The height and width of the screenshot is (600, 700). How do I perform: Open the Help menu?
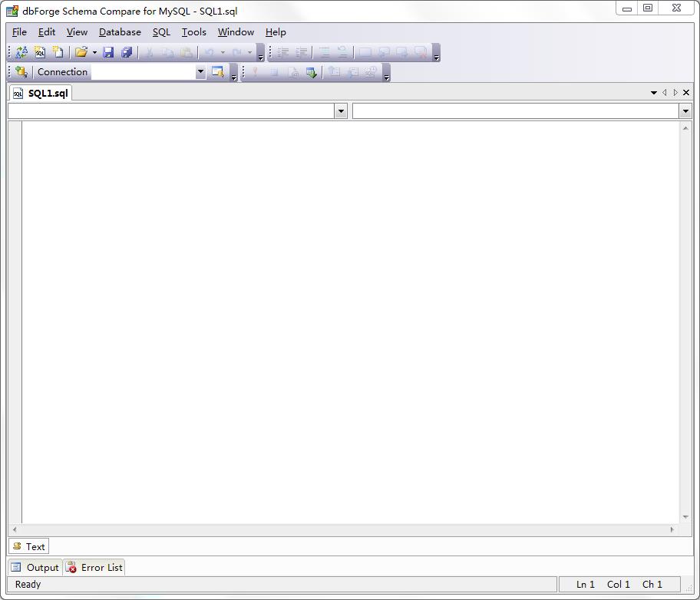(276, 32)
